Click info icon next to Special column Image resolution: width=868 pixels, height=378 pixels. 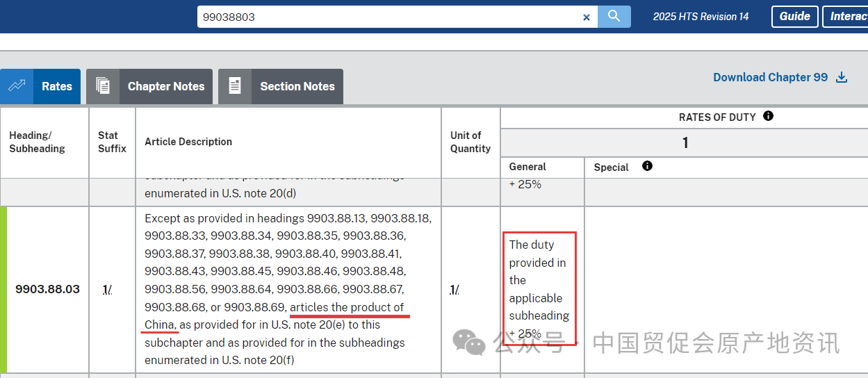(x=647, y=166)
